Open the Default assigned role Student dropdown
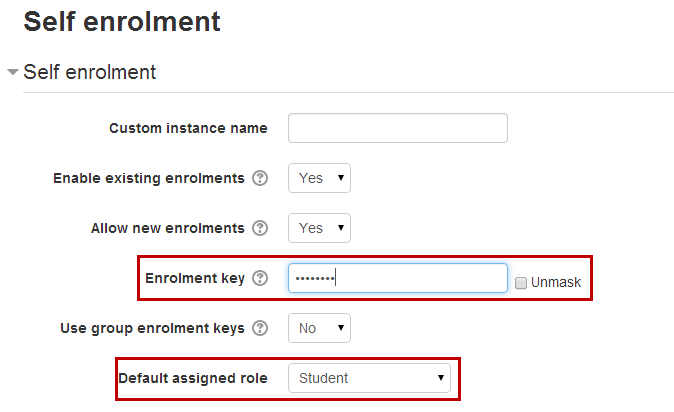 (x=369, y=378)
